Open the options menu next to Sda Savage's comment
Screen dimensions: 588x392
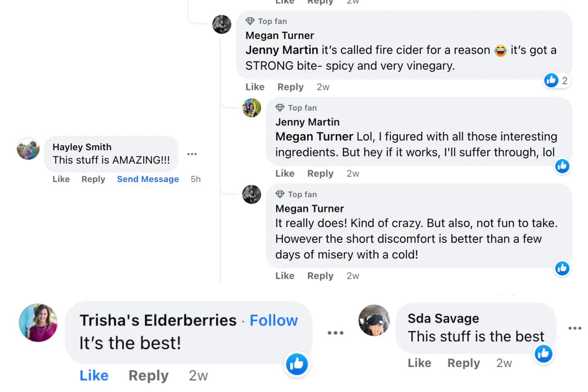tap(574, 328)
